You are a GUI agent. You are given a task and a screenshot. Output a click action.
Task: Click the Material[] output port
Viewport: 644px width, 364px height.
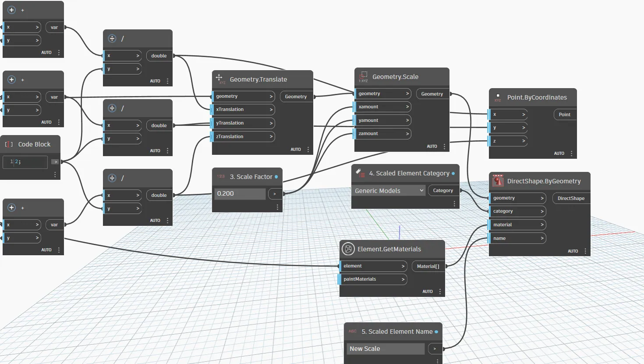(x=428, y=266)
